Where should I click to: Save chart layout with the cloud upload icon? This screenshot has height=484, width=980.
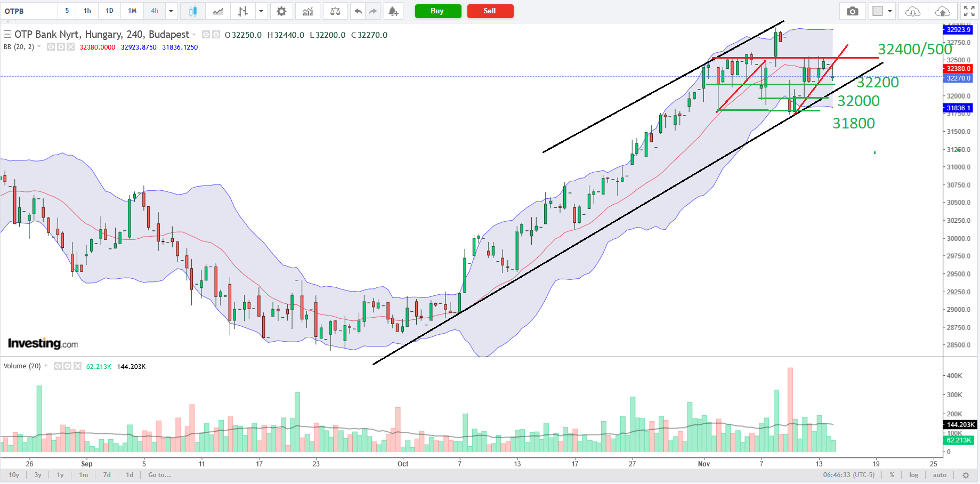[x=942, y=11]
